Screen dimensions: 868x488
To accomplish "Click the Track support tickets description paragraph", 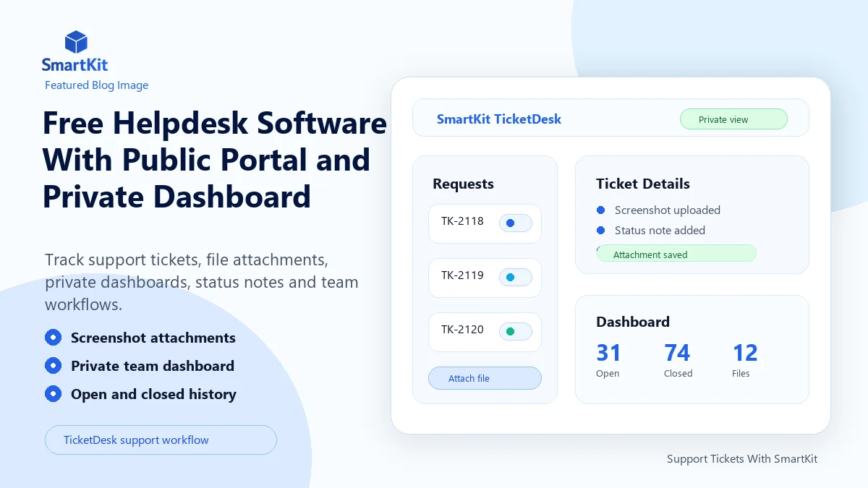I will (x=202, y=282).
